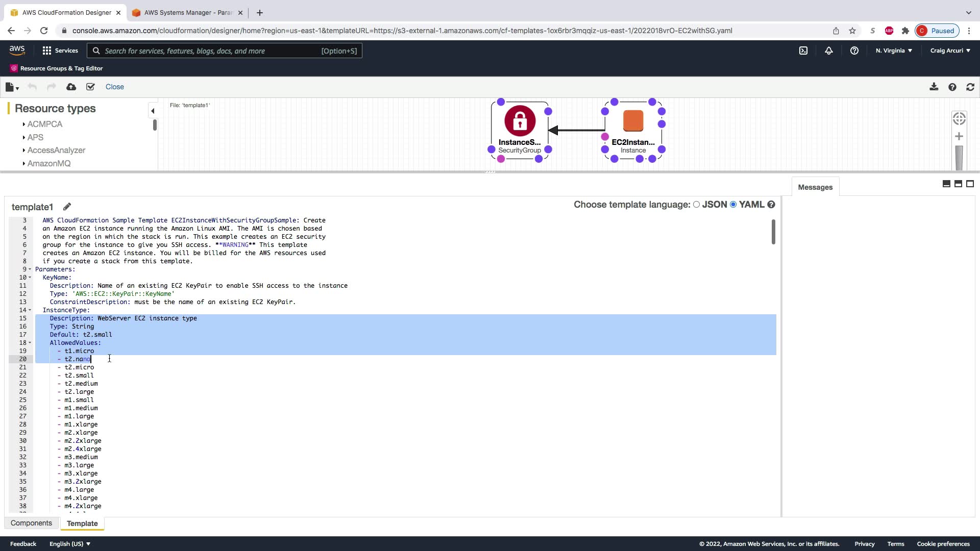Click the upload template cloud icon

[71, 87]
